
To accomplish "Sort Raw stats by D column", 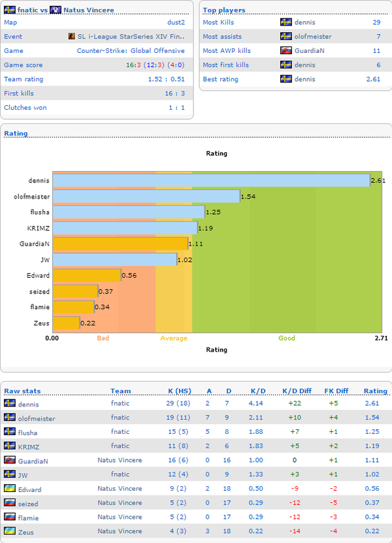I will click(x=229, y=391).
